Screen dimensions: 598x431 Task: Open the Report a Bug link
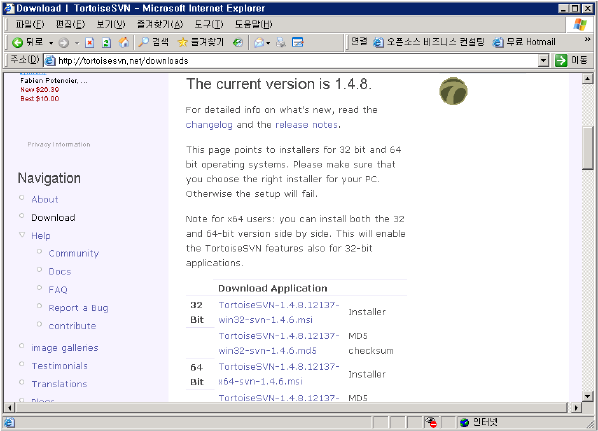click(x=78, y=308)
